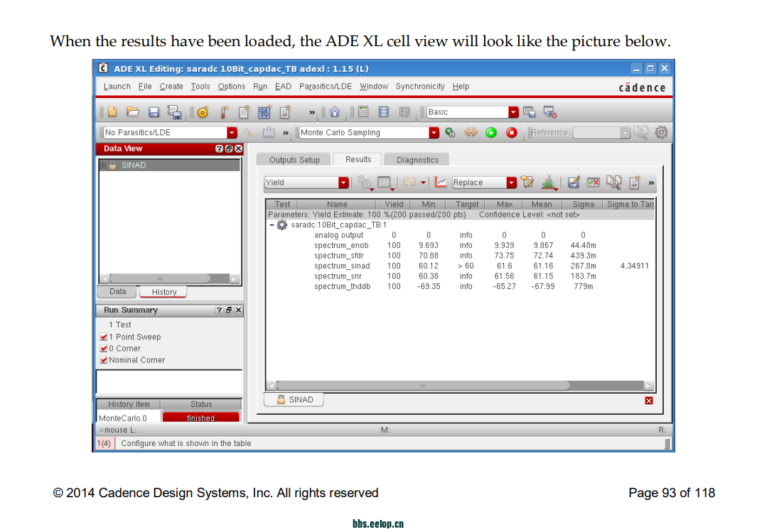Toggle the 0 Corner checkbox
The width and height of the screenshot is (757, 532).
[x=103, y=348]
